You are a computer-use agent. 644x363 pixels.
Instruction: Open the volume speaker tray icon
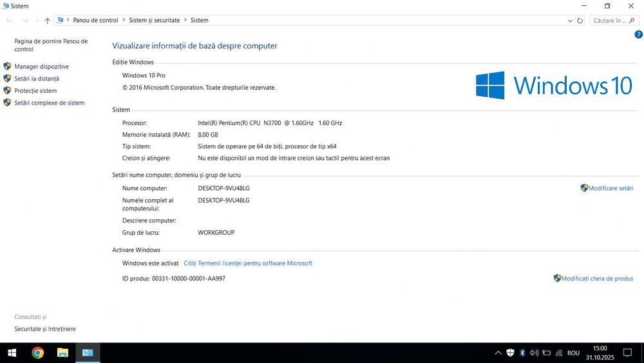click(x=535, y=353)
